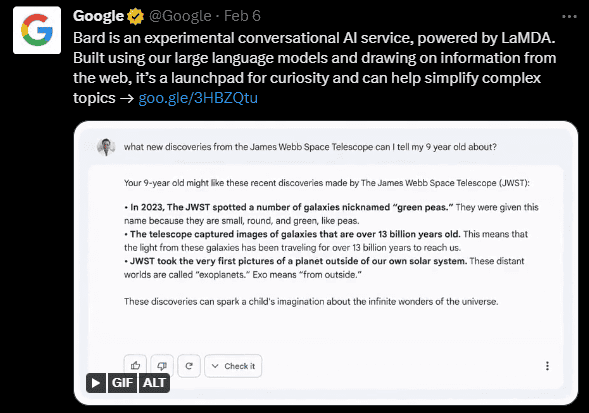The width and height of the screenshot is (589, 413).
Task: Click the GIF label badge
Action: pos(122,383)
